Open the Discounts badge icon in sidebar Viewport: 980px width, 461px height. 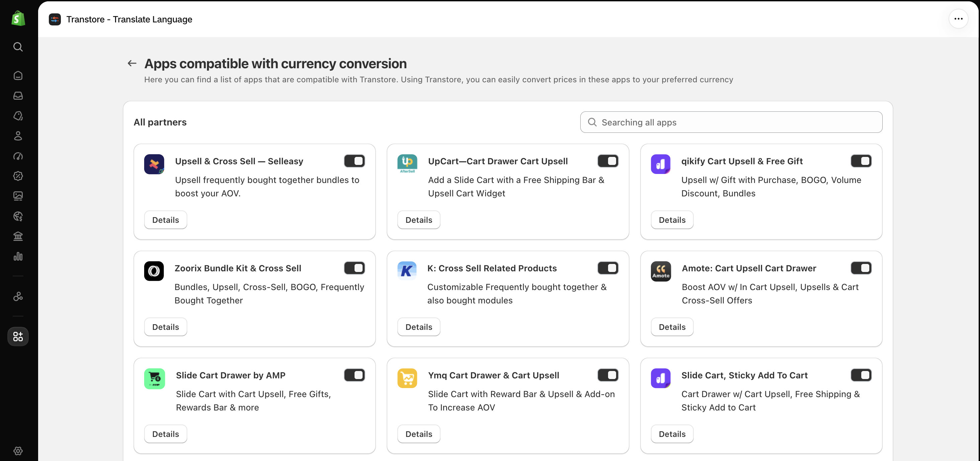pos(18,176)
